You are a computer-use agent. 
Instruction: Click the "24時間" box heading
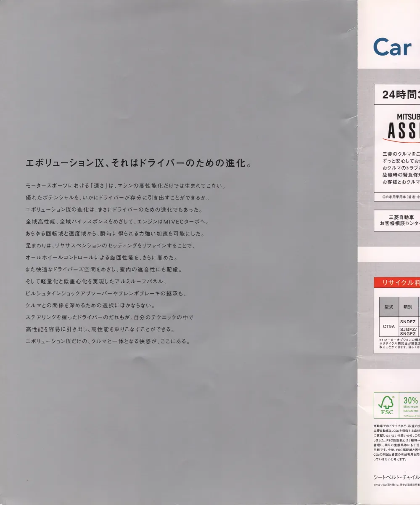[401, 95]
